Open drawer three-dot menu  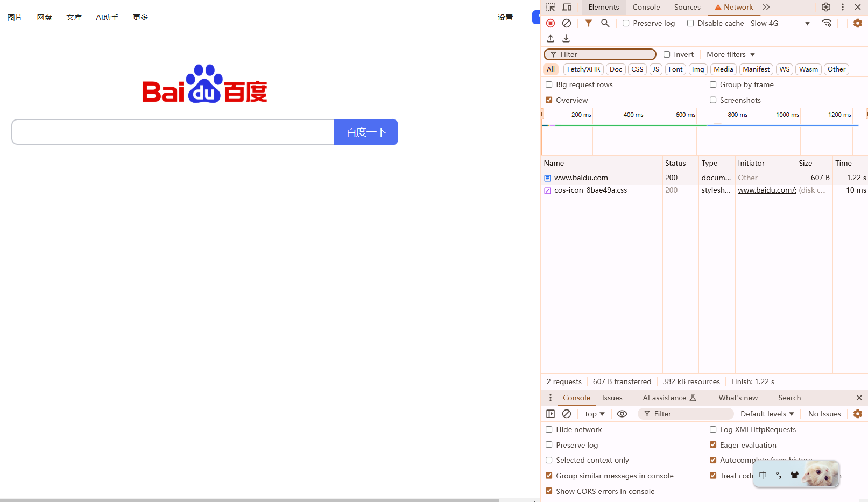pos(550,398)
